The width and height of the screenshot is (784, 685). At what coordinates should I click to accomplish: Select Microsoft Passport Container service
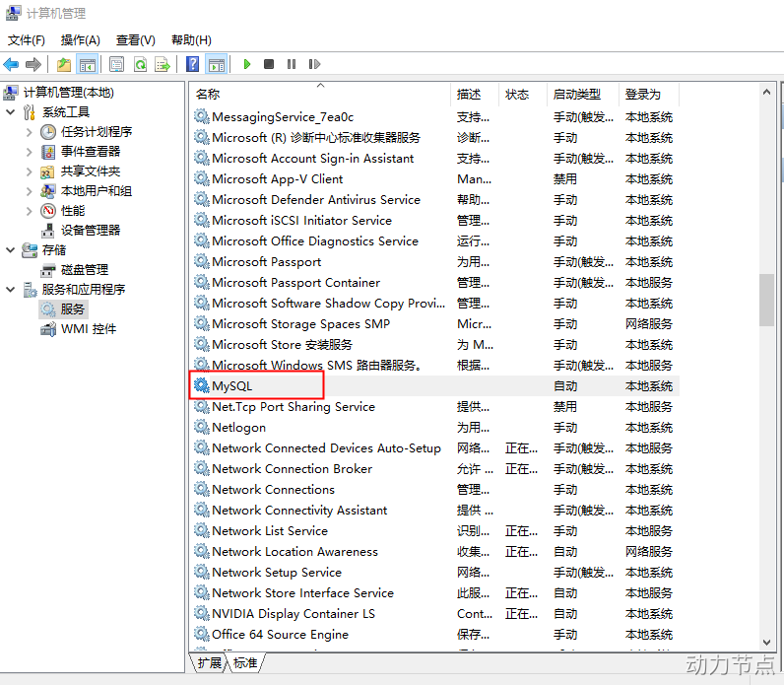click(x=434, y=282)
